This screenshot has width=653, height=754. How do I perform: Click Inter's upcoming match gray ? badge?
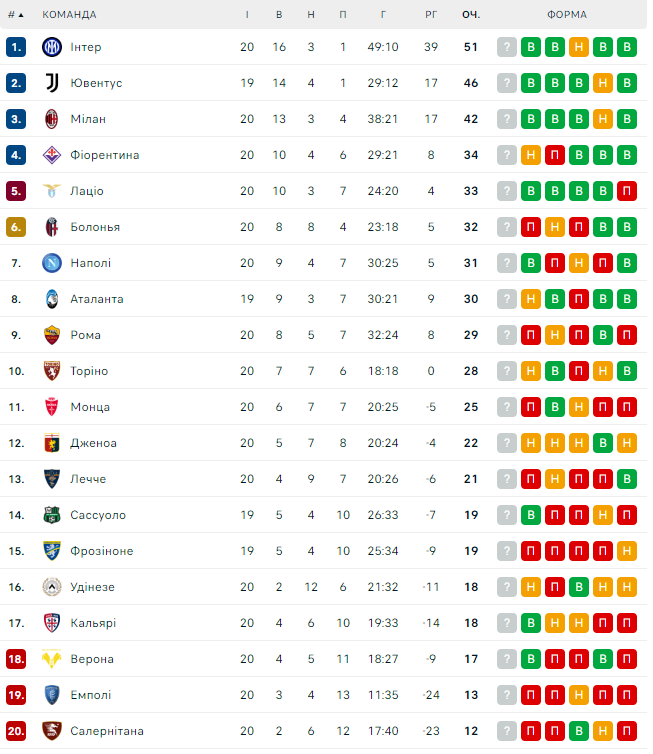click(x=507, y=47)
